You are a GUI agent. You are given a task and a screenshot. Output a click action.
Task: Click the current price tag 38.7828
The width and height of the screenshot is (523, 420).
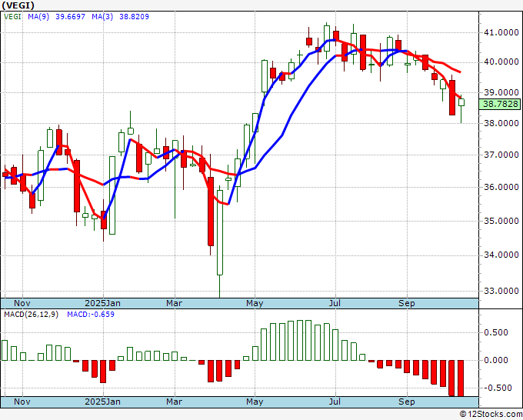pos(501,104)
